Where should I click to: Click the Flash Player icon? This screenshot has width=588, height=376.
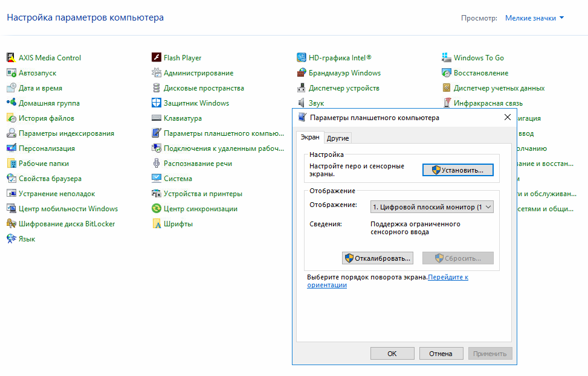(156, 58)
